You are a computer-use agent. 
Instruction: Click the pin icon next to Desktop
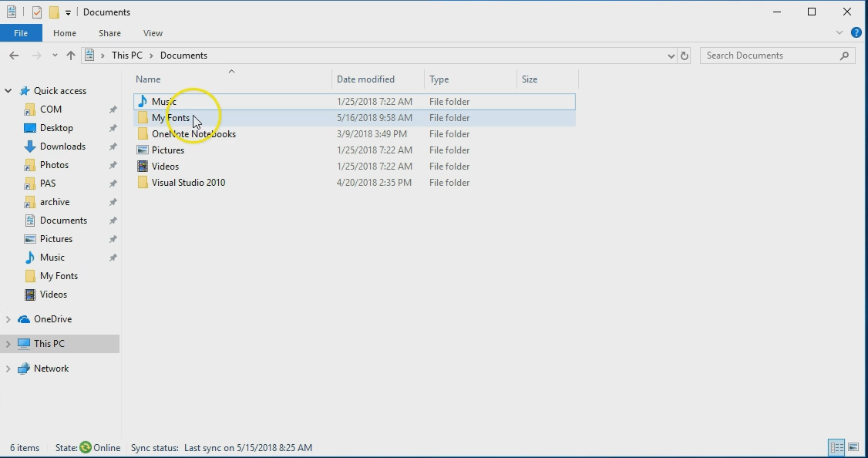point(113,128)
